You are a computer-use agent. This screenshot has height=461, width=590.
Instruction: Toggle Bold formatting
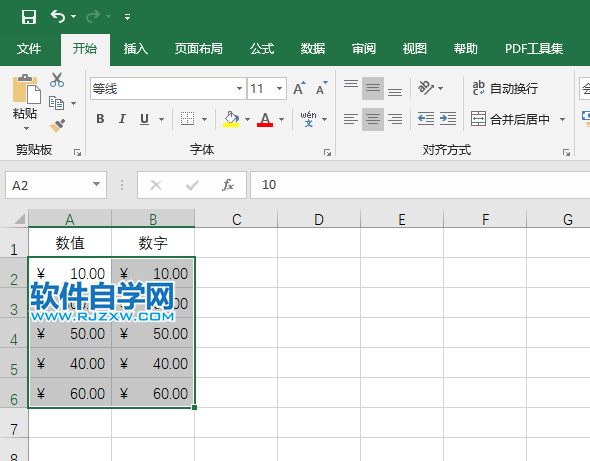100,119
